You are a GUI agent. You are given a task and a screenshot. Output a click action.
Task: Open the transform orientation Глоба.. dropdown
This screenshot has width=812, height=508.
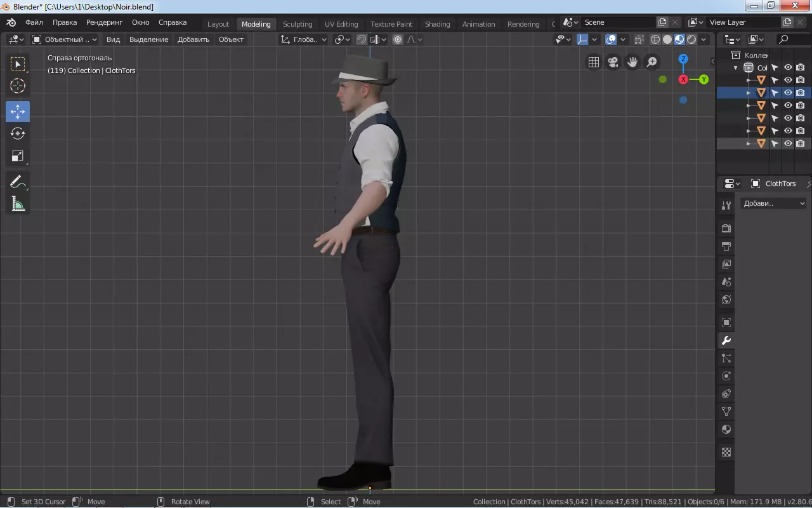click(304, 39)
